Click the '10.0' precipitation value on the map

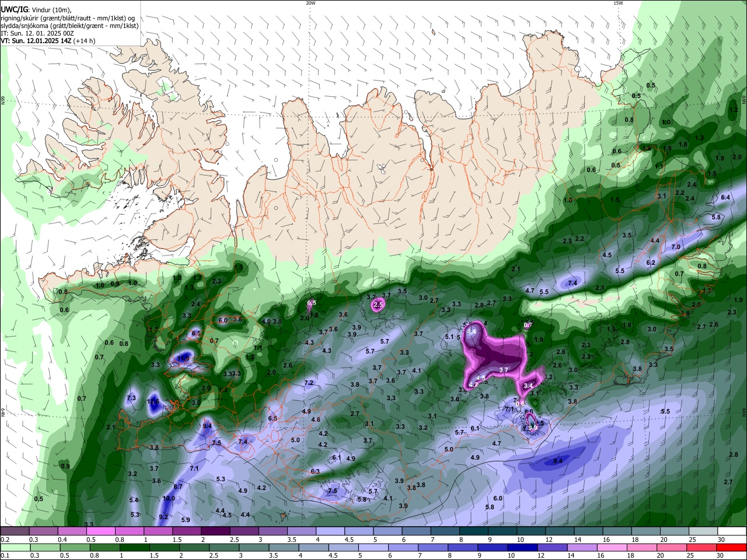click(x=169, y=498)
